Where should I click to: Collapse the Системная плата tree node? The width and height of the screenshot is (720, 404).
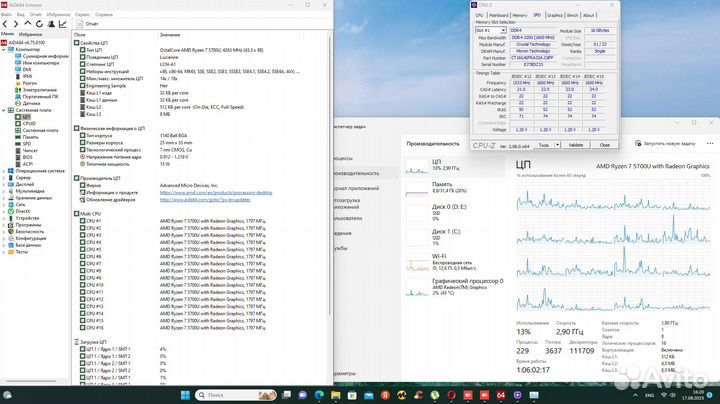click(x=4, y=110)
